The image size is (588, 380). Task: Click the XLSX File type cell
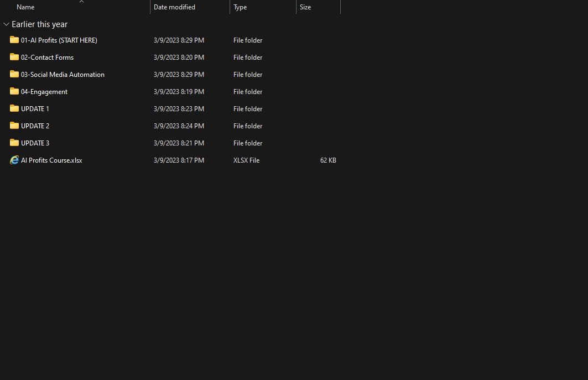pyautogui.click(x=246, y=160)
